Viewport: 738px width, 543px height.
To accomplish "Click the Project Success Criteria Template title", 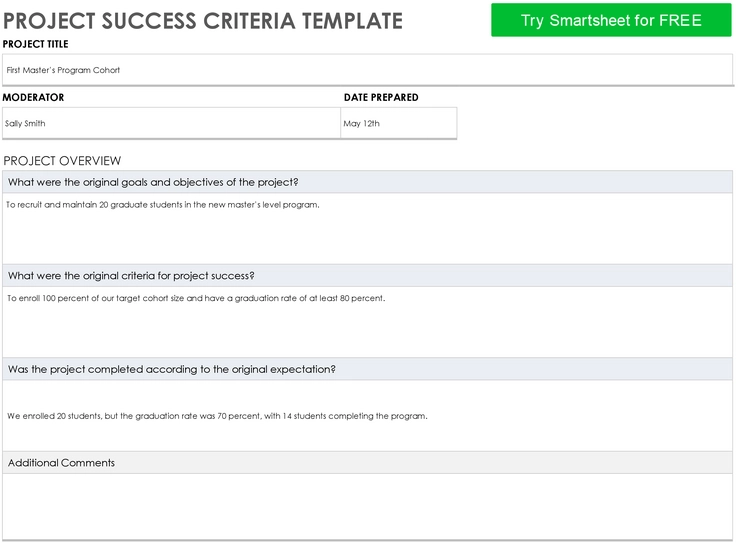I will pyautogui.click(x=203, y=21).
